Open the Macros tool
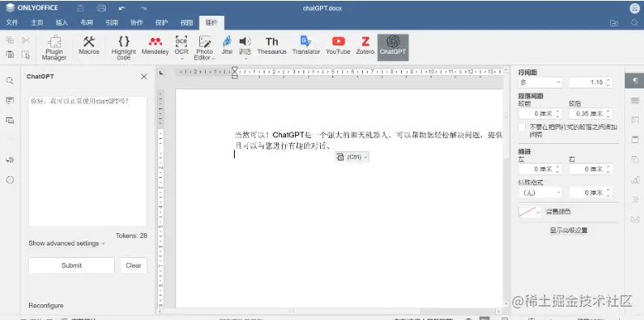 (89, 45)
